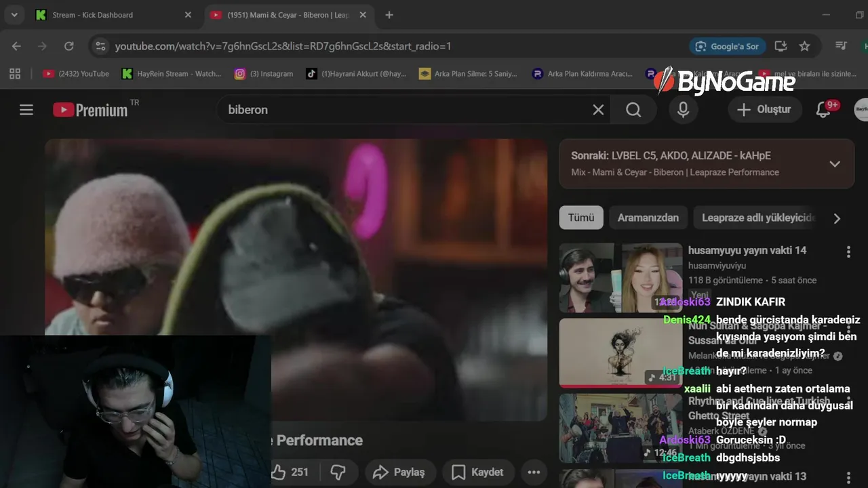Screen dimensions: 868x488
Task: Click the Paylaş share button
Action: click(399, 472)
